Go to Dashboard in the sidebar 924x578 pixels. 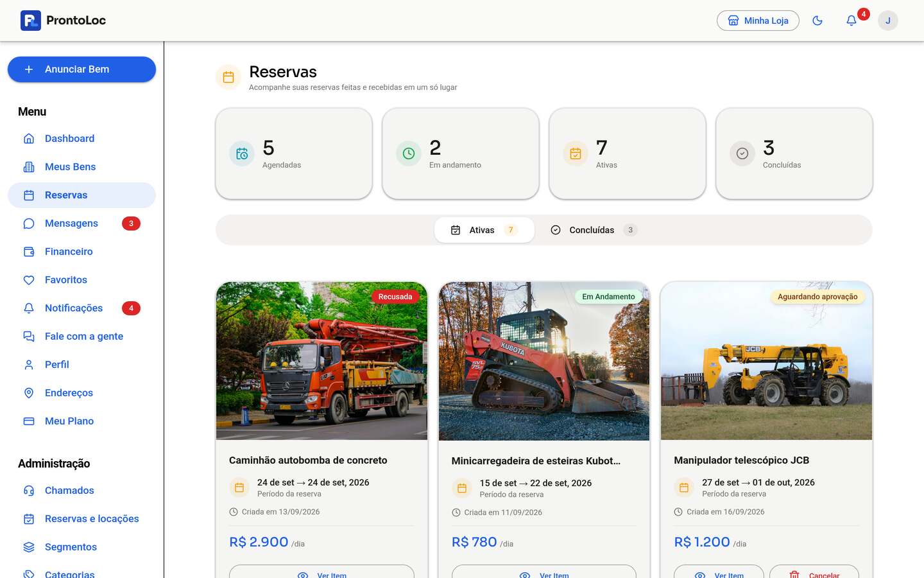pyautogui.click(x=81, y=139)
